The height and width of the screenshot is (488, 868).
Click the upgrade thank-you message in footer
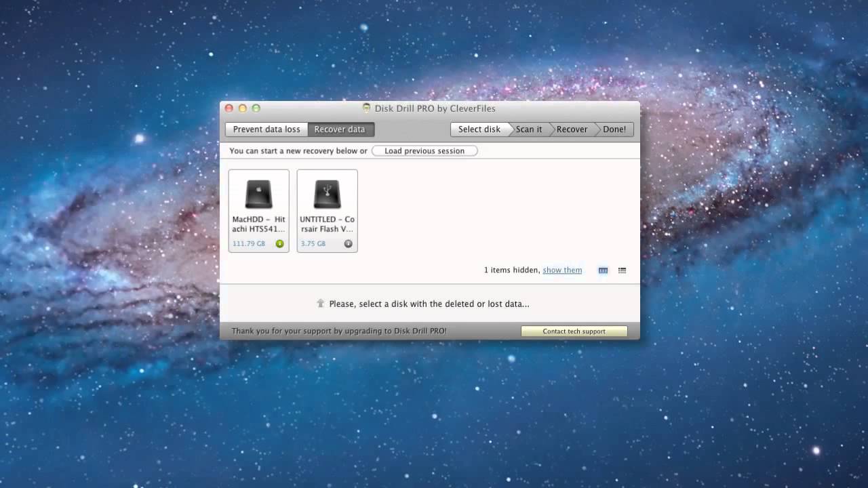tap(339, 331)
